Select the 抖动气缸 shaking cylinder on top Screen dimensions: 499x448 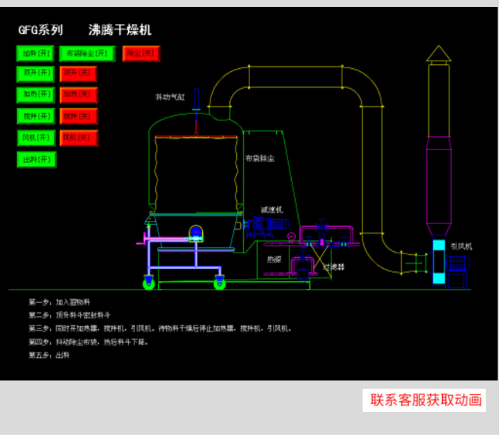pos(197,100)
